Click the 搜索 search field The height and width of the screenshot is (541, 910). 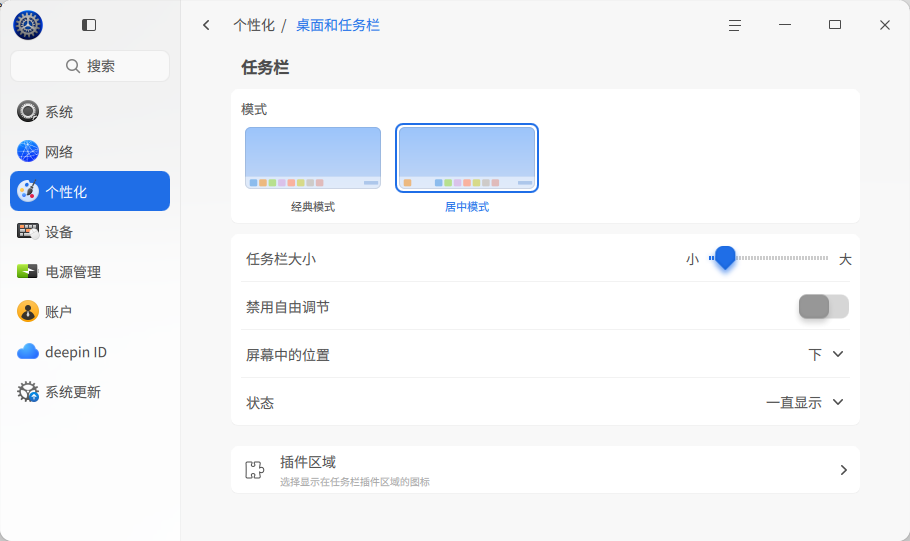pyautogui.click(x=90, y=66)
